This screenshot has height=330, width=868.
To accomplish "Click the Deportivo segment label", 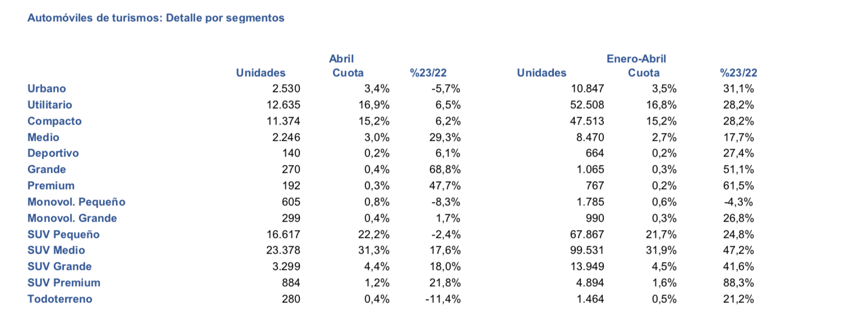I will 53,153.
